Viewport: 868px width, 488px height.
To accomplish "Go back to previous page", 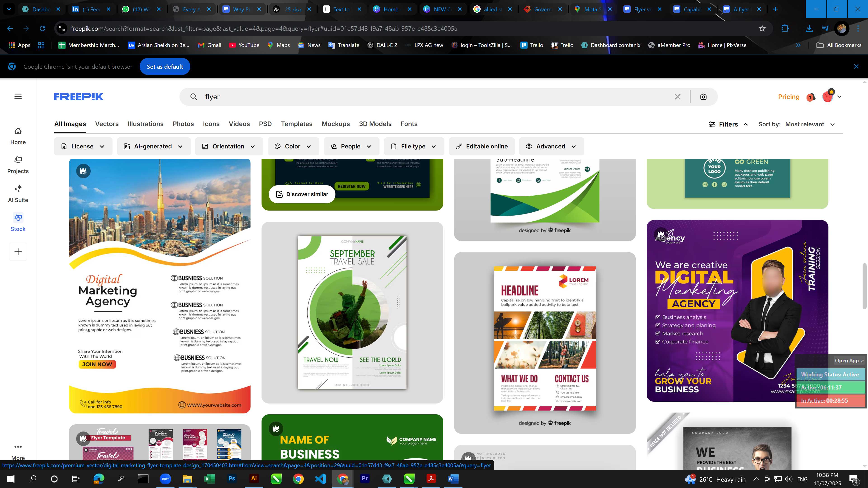I will [x=10, y=29].
